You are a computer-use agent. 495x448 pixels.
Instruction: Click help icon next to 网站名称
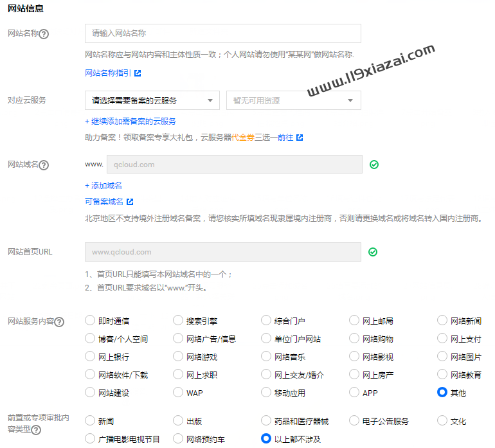tap(44, 34)
